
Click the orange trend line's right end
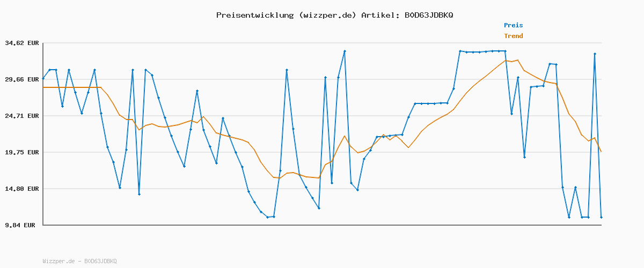(x=601, y=152)
